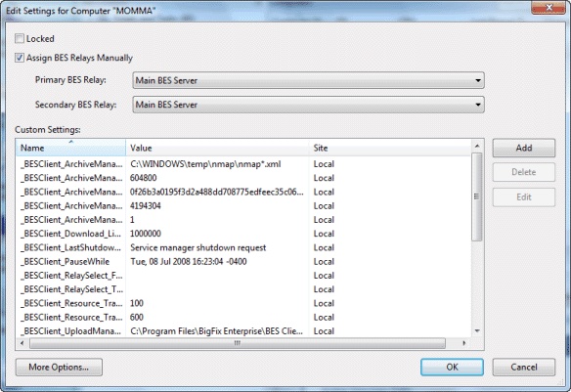Select the row with value 600

pyautogui.click(x=243, y=317)
